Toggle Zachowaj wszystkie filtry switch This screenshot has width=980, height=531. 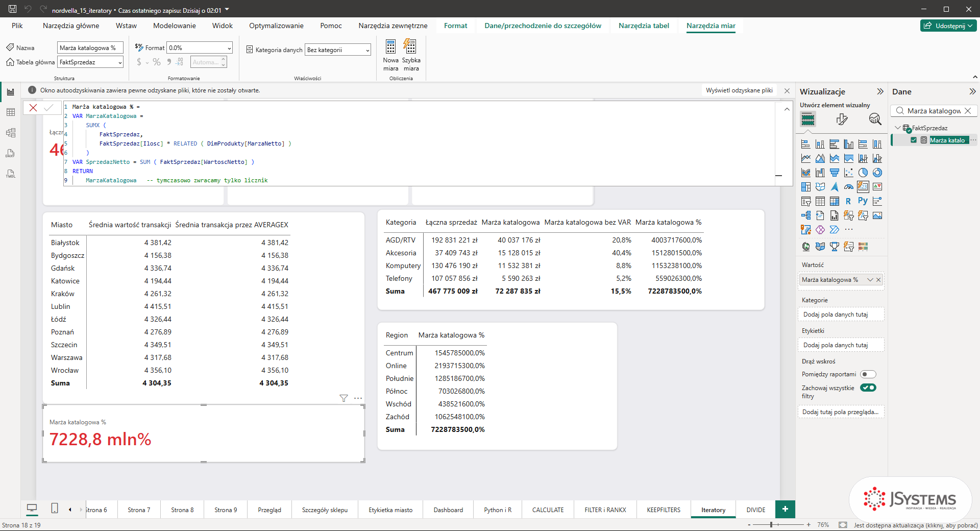pyautogui.click(x=868, y=388)
